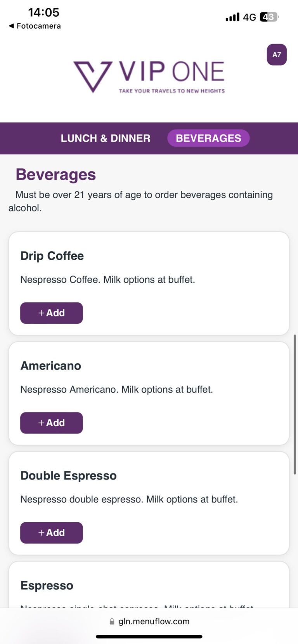Tap the battery level indicator
The height and width of the screenshot is (644, 298).
coord(269,17)
